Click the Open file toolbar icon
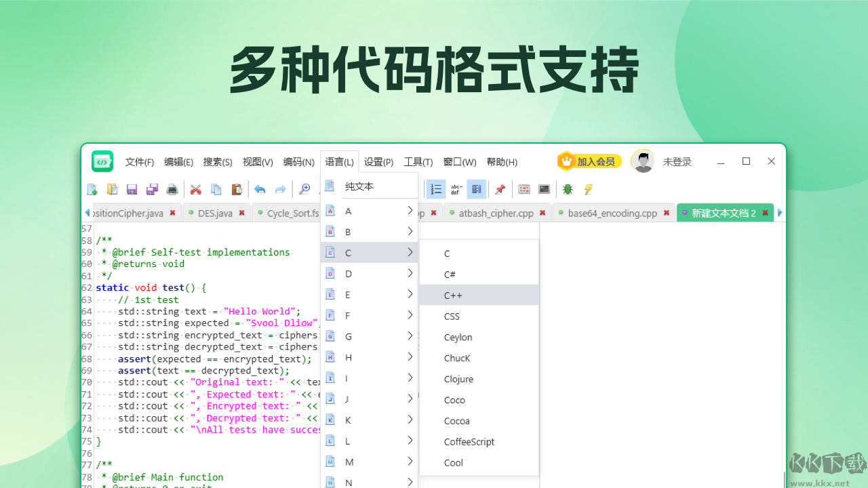Screen dimensions: 868x488 (112, 189)
